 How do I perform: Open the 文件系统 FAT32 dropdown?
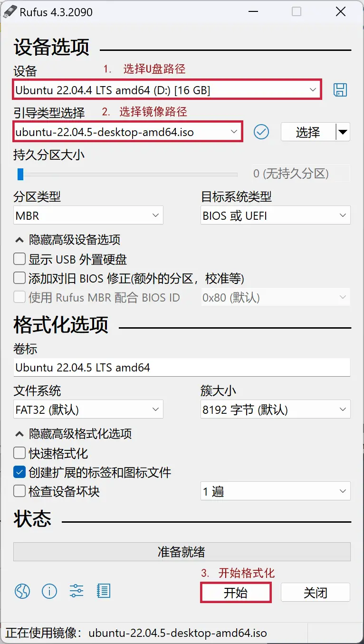click(88, 410)
